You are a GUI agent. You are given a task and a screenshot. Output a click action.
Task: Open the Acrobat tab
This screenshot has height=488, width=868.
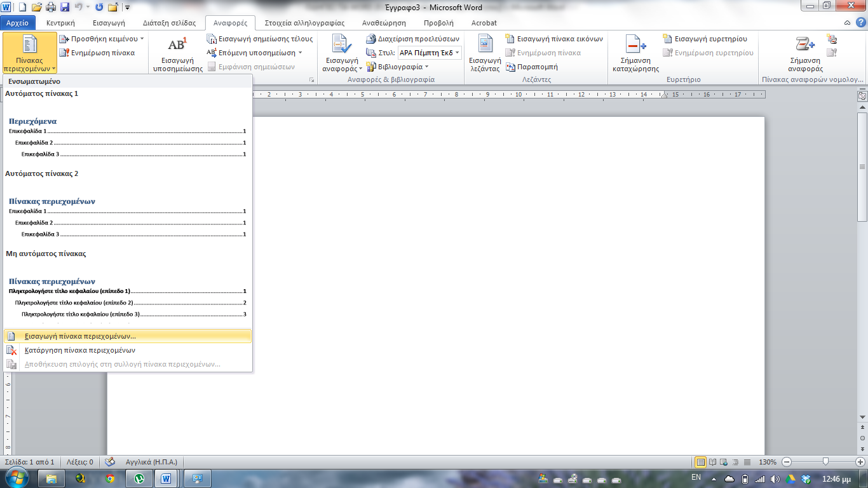484,23
